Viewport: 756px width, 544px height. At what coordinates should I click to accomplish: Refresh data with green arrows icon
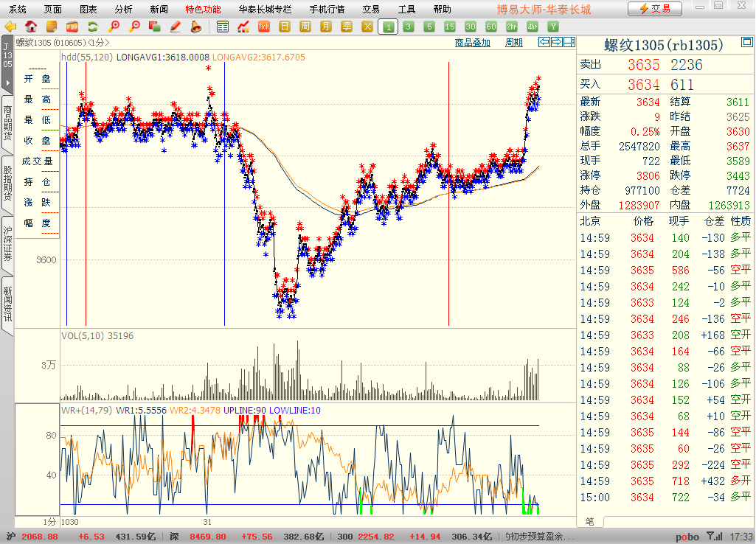coord(93,27)
